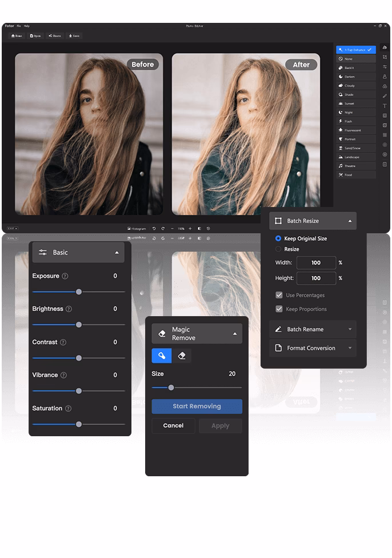Viewport: 392px width, 558px height.
Task: Collapse the Magic Remove panel
Action: click(x=197, y=333)
